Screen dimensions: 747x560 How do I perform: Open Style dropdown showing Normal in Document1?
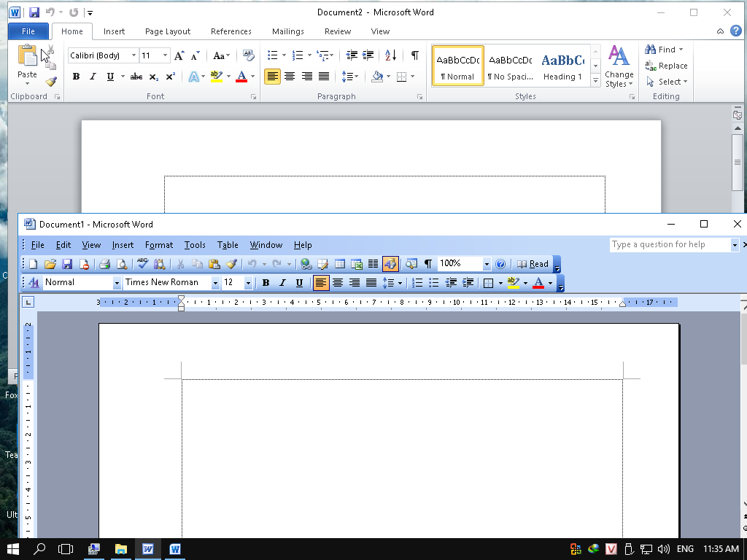pyautogui.click(x=117, y=283)
